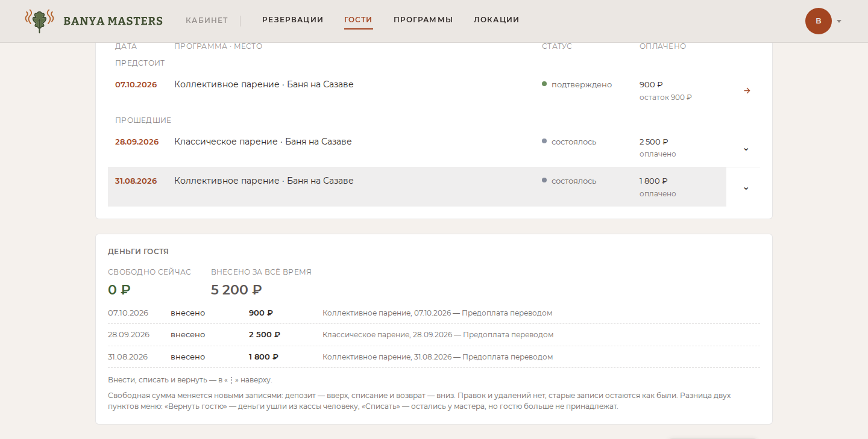
Task: Click the ПРОШЕДШИЕ section label
Action: point(143,120)
